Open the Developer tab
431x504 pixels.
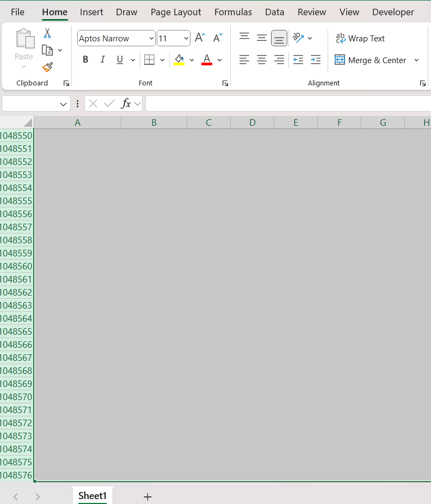coord(393,12)
